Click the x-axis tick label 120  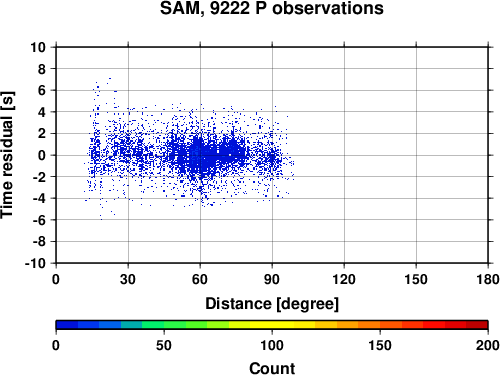pyautogui.click(x=344, y=279)
